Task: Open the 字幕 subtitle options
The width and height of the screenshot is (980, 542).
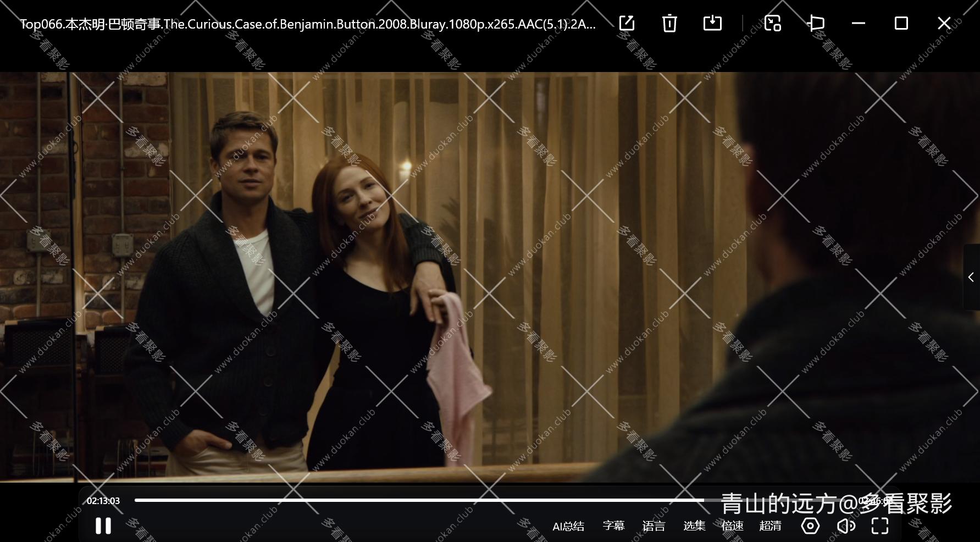Action: (x=613, y=526)
